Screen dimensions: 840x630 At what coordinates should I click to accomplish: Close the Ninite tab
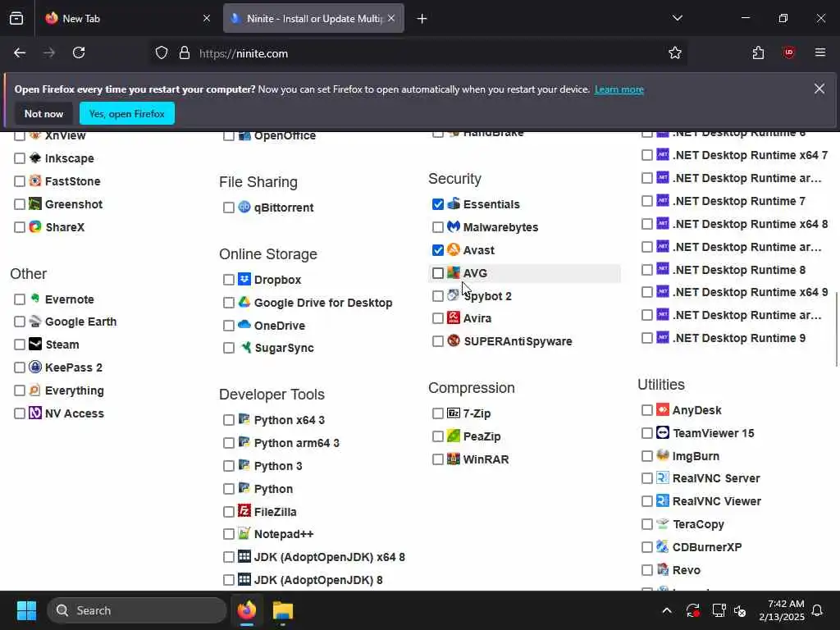click(x=391, y=18)
